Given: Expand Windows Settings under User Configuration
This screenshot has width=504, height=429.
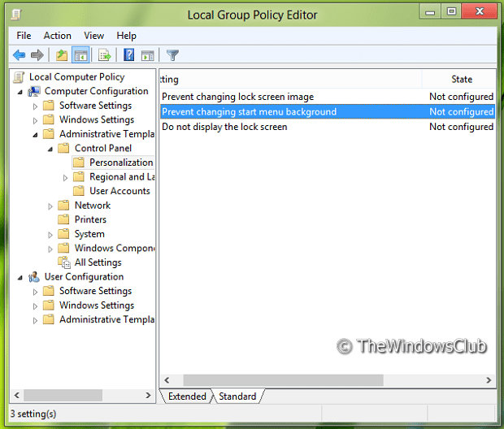Looking at the screenshot, I should [35, 306].
